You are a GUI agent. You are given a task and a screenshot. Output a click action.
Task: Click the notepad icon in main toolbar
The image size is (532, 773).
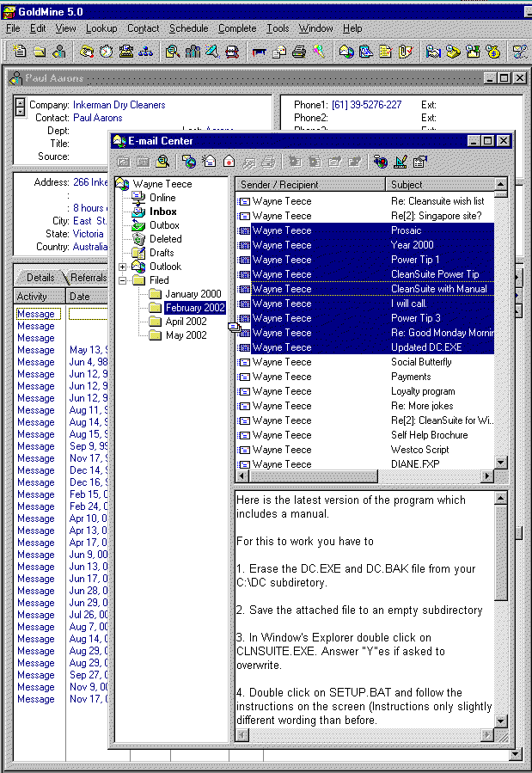pyautogui.click(x=386, y=51)
